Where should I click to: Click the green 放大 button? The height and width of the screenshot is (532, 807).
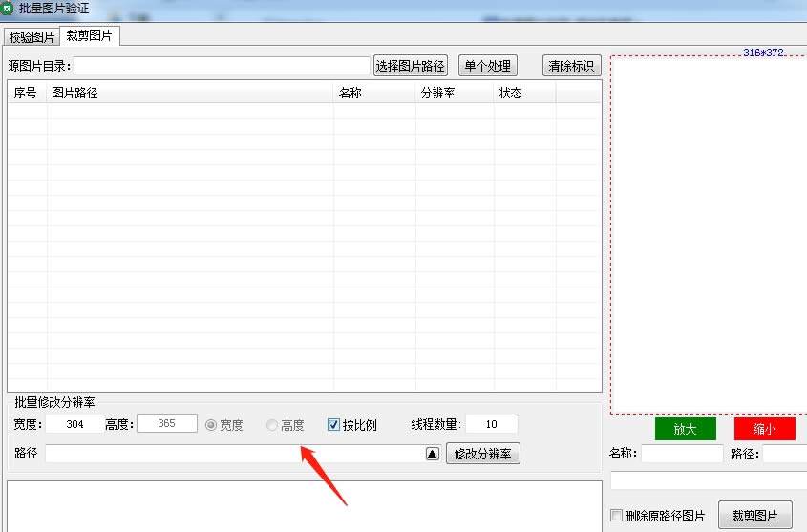click(685, 429)
